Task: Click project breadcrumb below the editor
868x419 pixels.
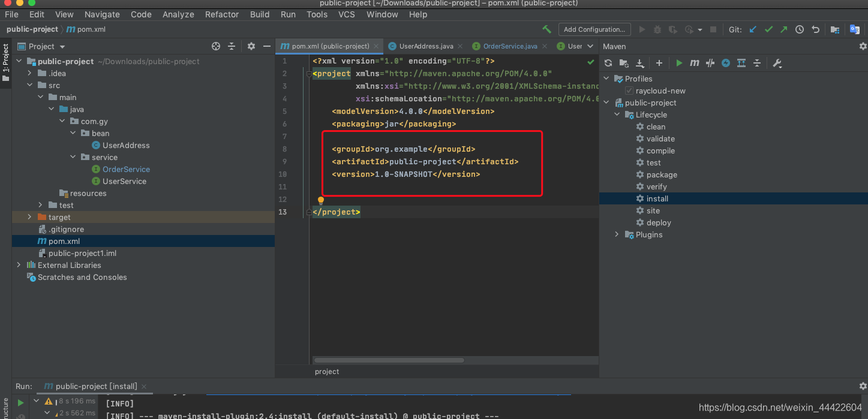Action: tap(327, 372)
